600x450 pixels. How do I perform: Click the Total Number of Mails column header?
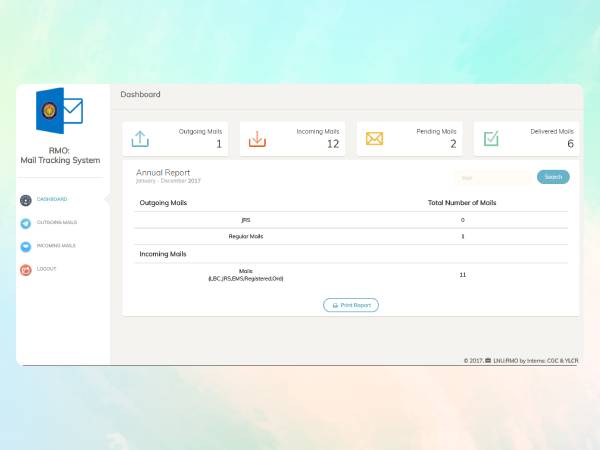pyautogui.click(x=462, y=203)
